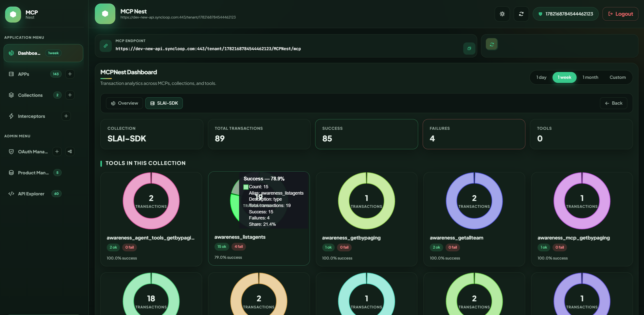Click the MCP Nest sidebar logo
This screenshot has height=315, width=644.
point(13,14)
